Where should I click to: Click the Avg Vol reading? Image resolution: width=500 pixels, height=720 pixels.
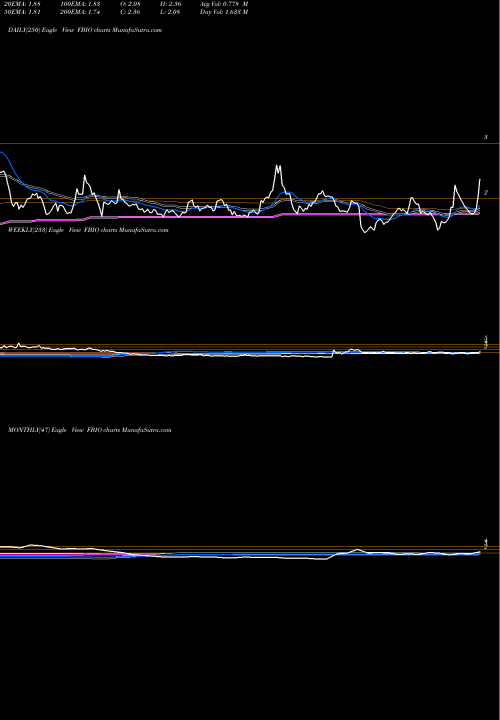224,4
